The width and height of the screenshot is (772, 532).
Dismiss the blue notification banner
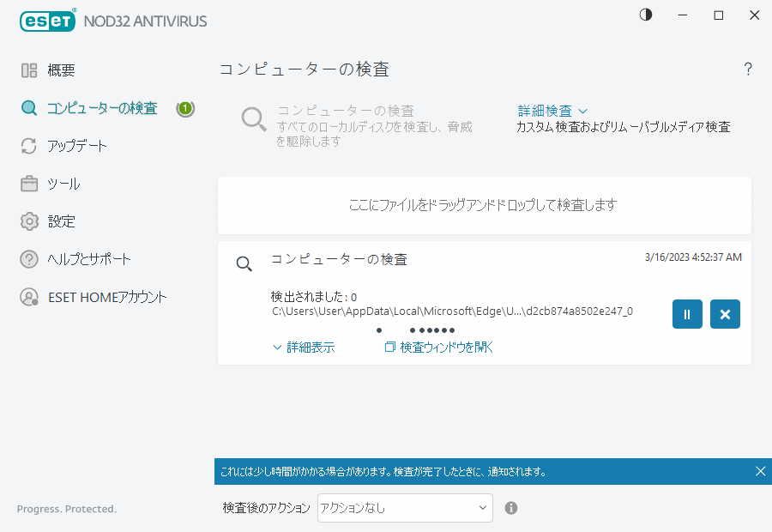(760, 471)
